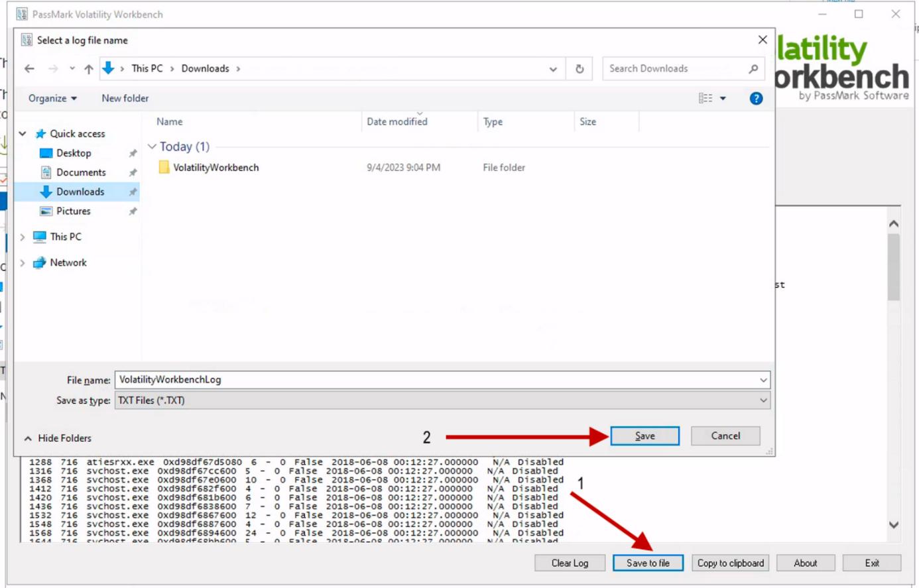Click This PC in the address breadcrumb
The height and width of the screenshot is (588, 919).
pyautogui.click(x=147, y=68)
